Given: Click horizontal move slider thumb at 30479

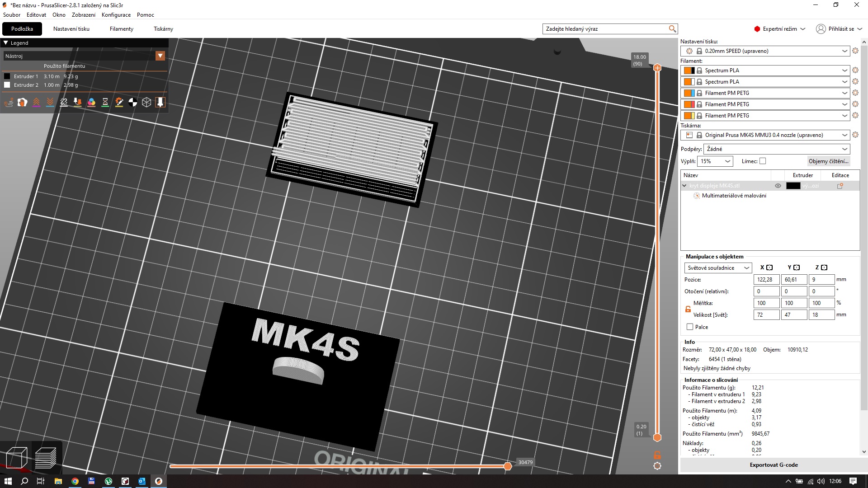Looking at the screenshot, I should point(507,466).
